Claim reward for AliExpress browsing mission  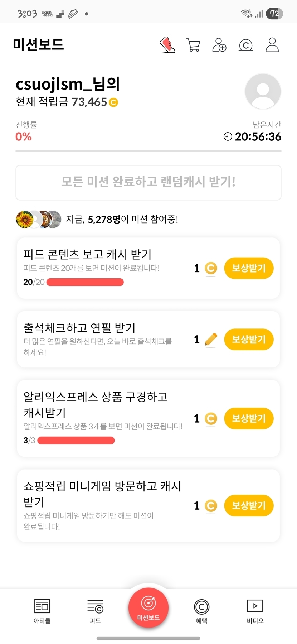[249, 418]
